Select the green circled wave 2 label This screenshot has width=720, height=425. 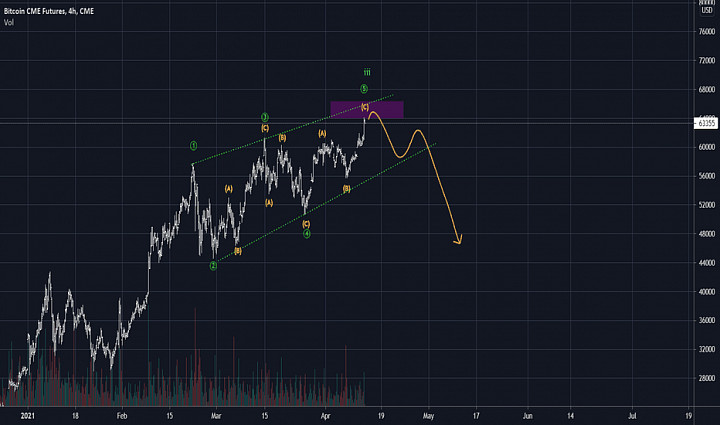213,266
